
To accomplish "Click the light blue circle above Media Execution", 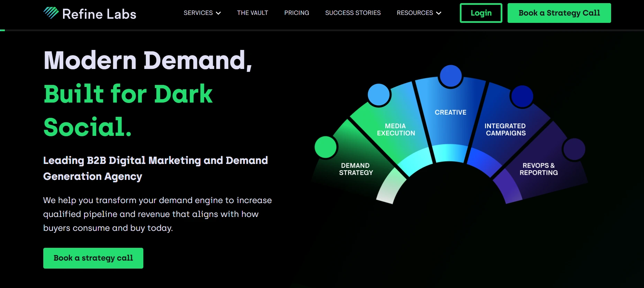I will pos(379,95).
